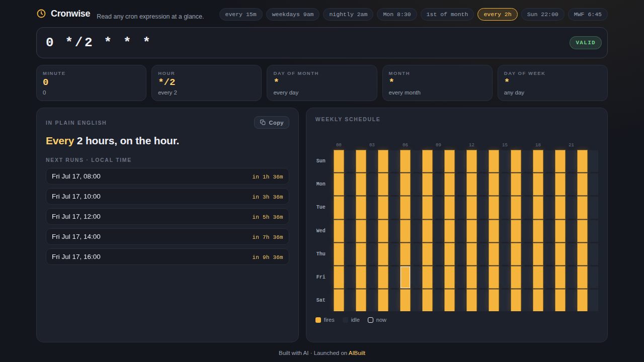Apply the "MWF 6:45" preset
Viewport: 644px width, 362px height.
tap(588, 14)
